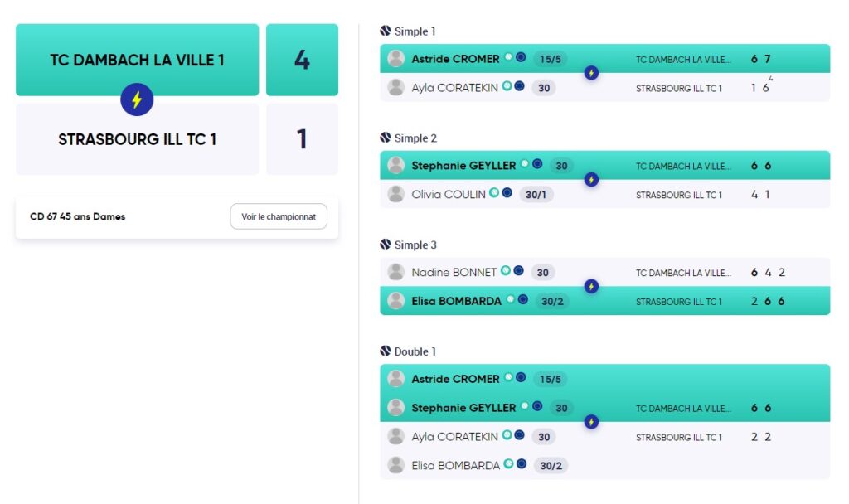The image size is (849, 504).
Task: Select the STRASBOURG ILL TC 1 team card
Action: [x=137, y=139]
